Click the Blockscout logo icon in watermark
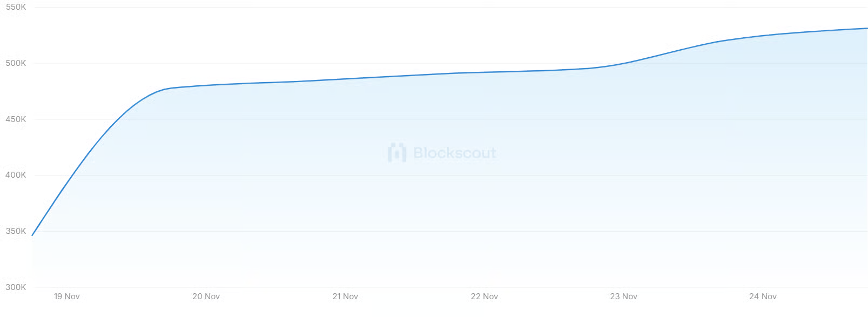 coord(396,153)
